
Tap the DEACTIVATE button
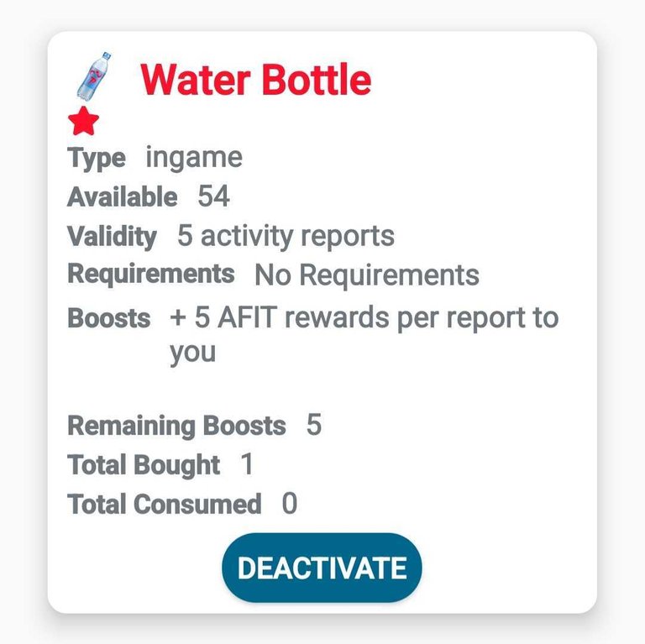[322, 568]
